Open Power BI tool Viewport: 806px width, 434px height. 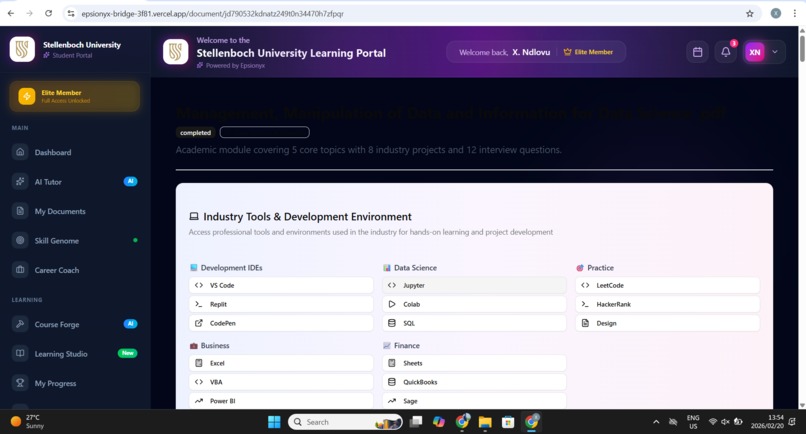pos(281,401)
